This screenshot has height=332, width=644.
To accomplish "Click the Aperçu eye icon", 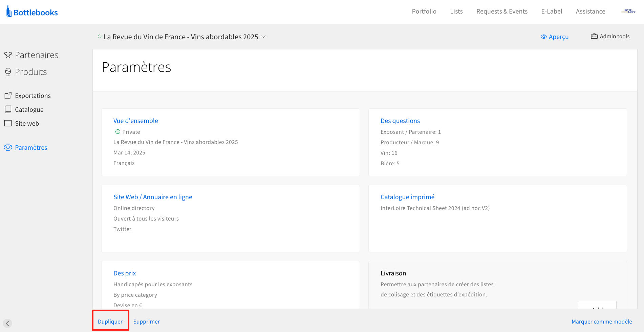I will (544, 37).
